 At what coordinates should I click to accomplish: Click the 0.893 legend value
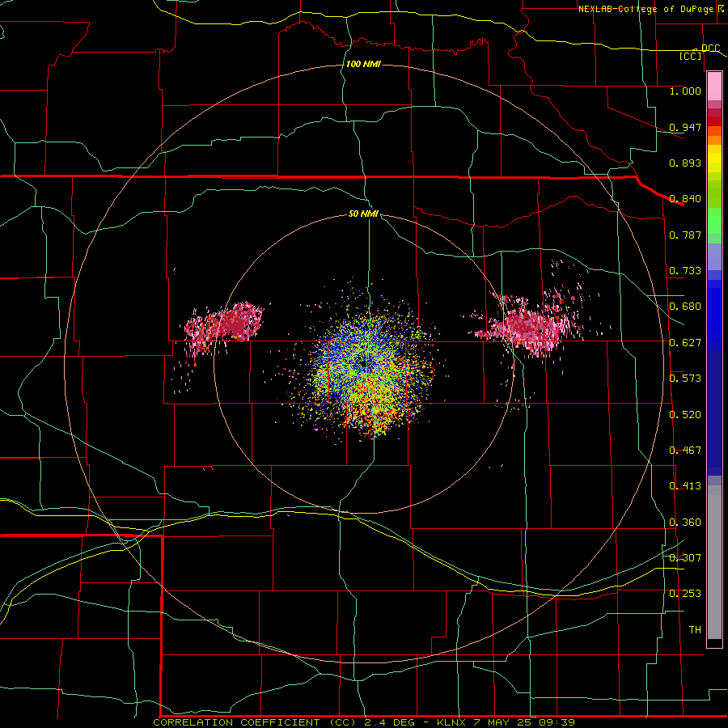click(685, 163)
